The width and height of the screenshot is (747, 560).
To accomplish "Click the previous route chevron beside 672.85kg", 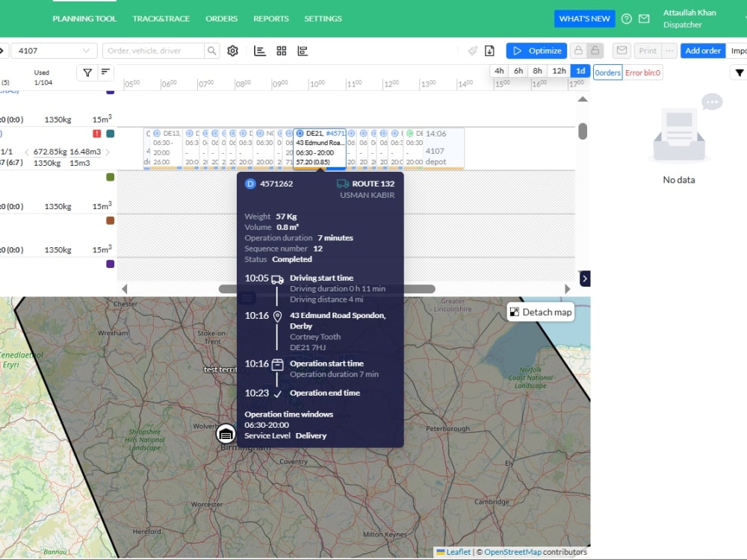I will [x=27, y=152].
